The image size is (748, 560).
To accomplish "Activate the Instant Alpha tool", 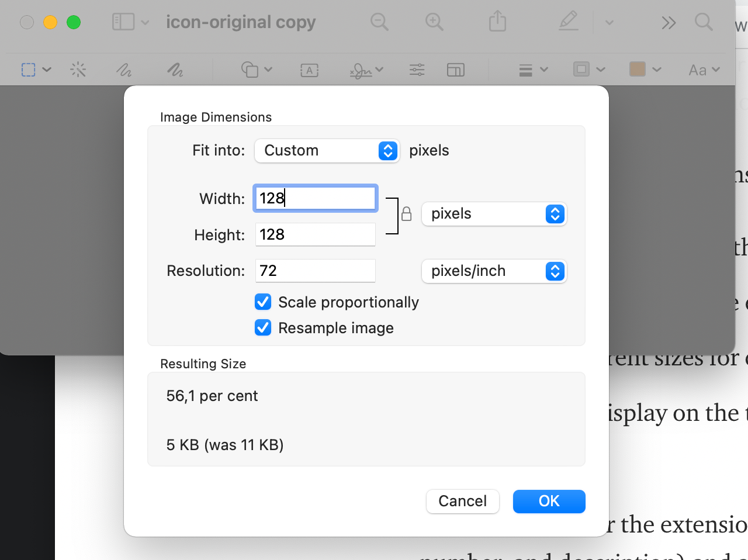I will point(78,70).
